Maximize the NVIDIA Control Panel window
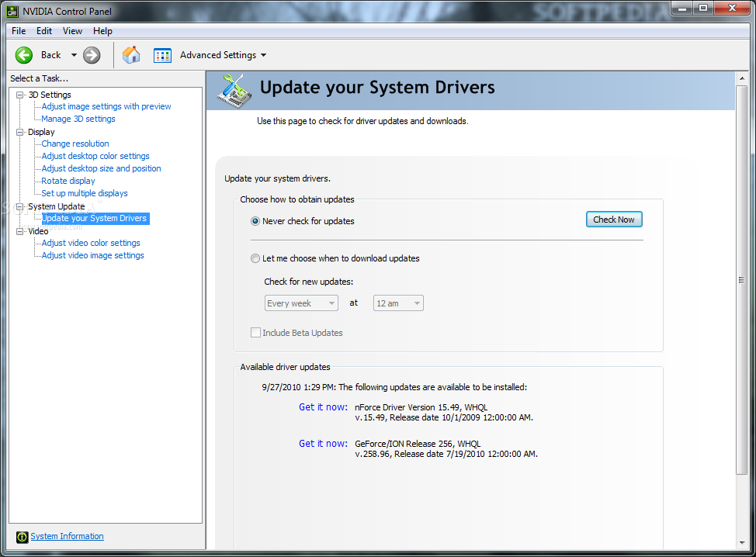This screenshot has width=756, height=557. (703, 9)
